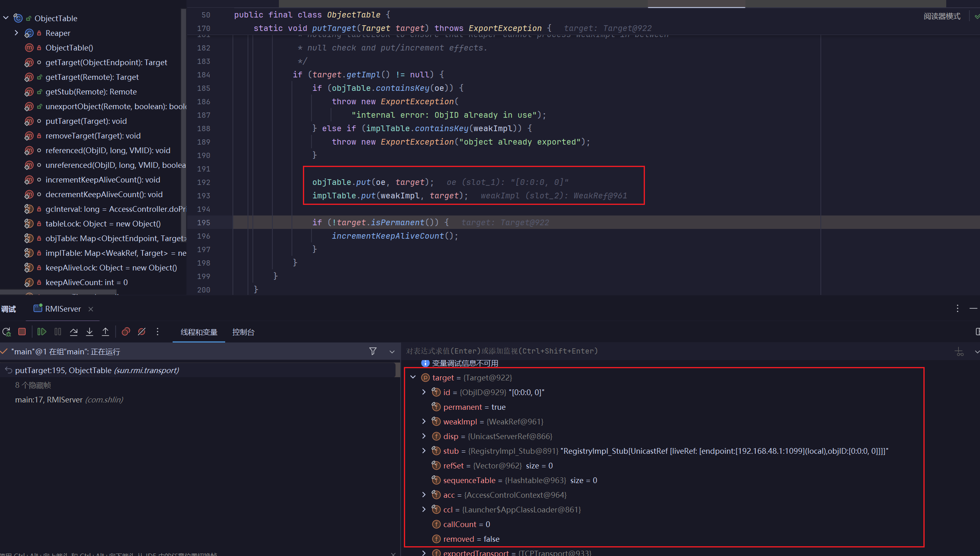Expand the Reaper class in Structure tree
Viewport: 980px width, 556px height.
pyautogui.click(x=16, y=33)
